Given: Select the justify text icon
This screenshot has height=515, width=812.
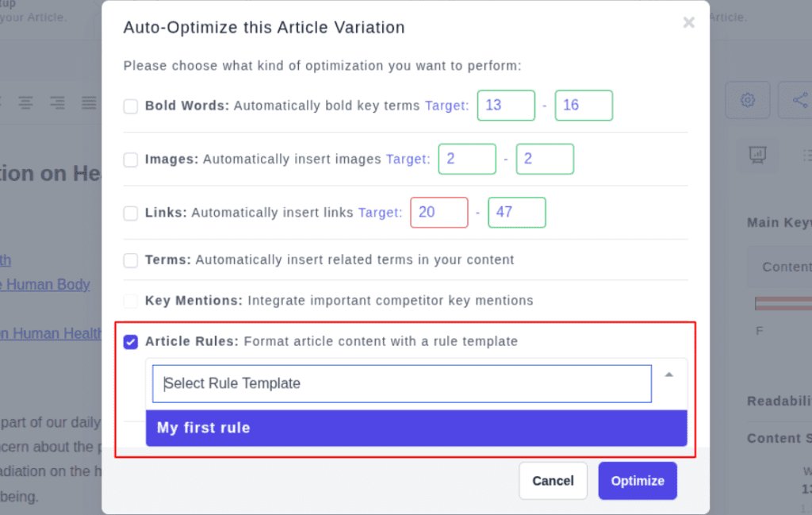Looking at the screenshot, I should (x=89, y=102).
